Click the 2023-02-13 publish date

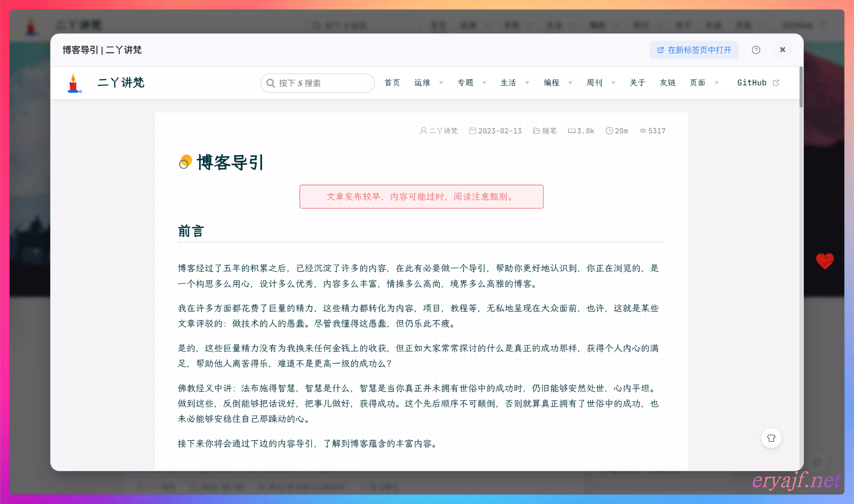(500, 131)
